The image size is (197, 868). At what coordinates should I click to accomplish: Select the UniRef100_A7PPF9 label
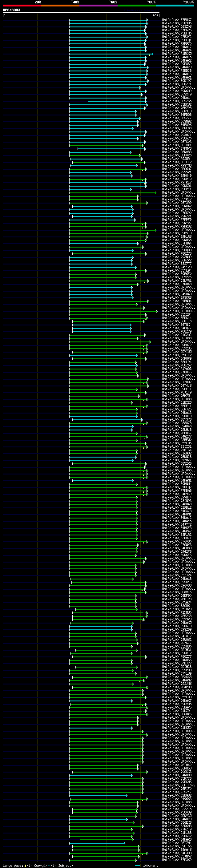[177, 220]
